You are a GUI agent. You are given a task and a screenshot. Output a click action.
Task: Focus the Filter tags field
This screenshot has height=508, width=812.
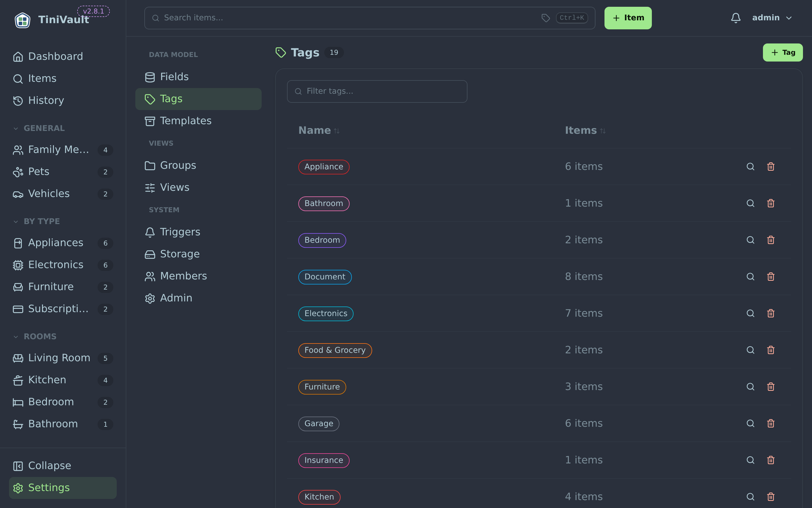377,91
